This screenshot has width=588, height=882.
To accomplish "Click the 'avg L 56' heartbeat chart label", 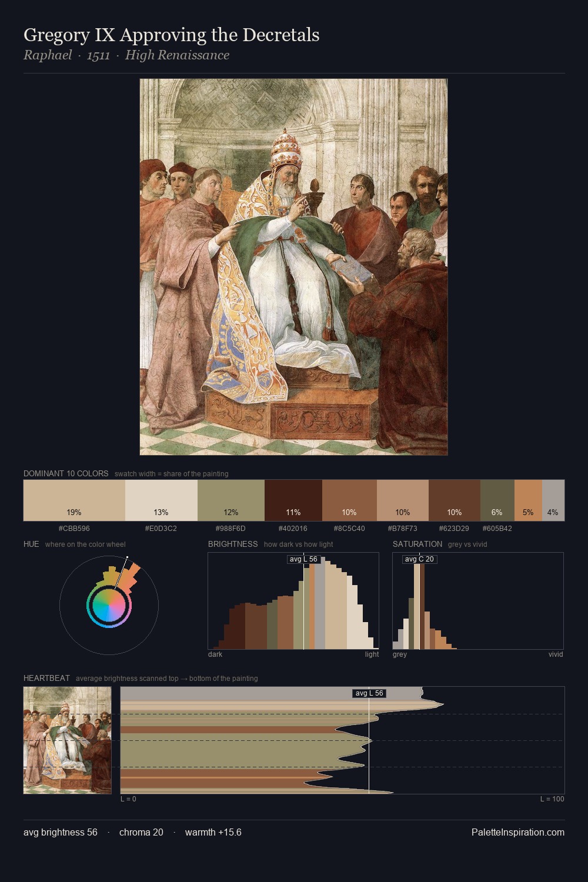I will tap(369, 693).
